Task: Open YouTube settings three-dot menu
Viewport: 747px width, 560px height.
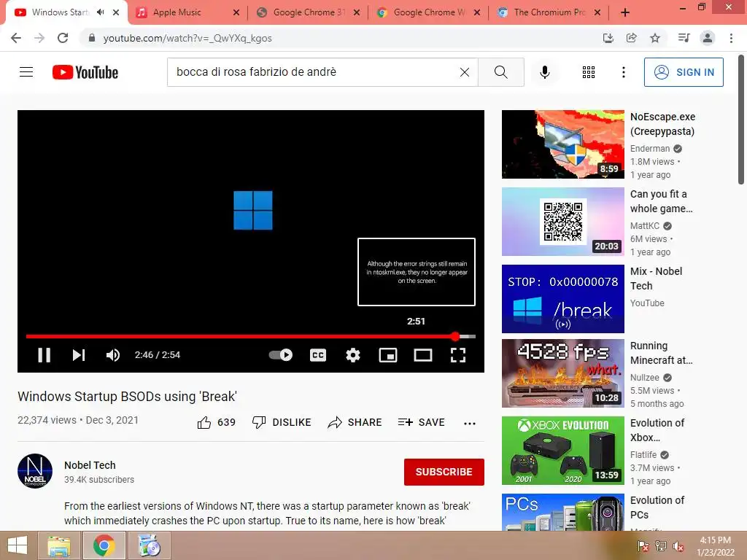Action: click(623, 72)
